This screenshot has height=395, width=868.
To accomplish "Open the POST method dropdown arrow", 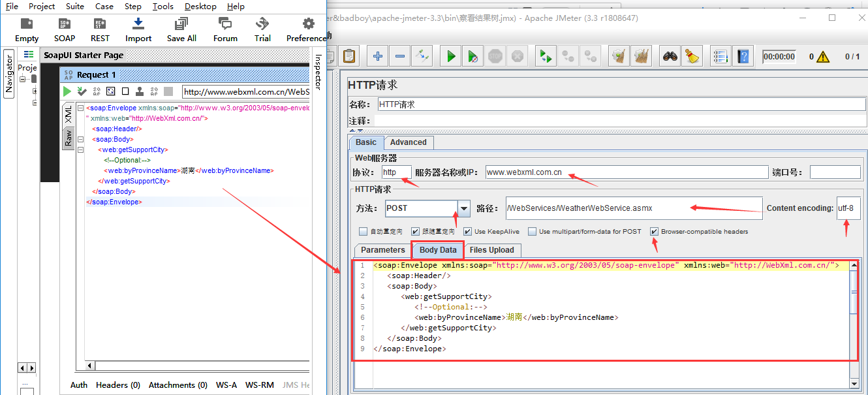I will [463, 208].
